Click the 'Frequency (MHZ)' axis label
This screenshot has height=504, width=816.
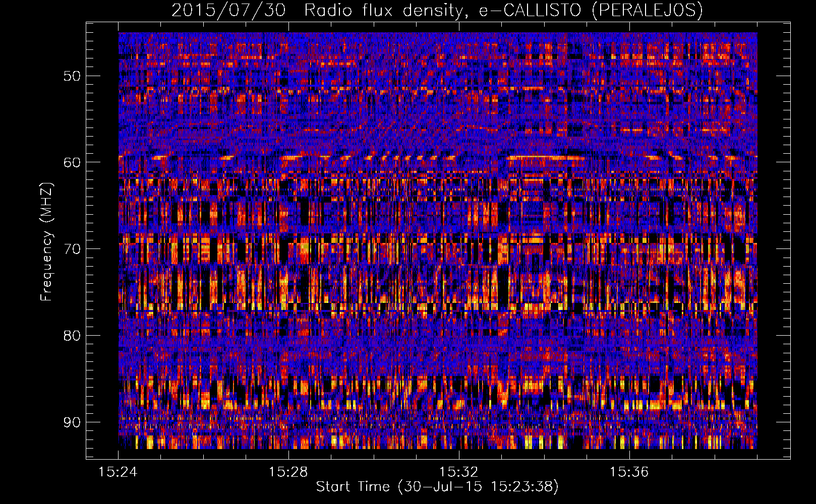(46, 241)
